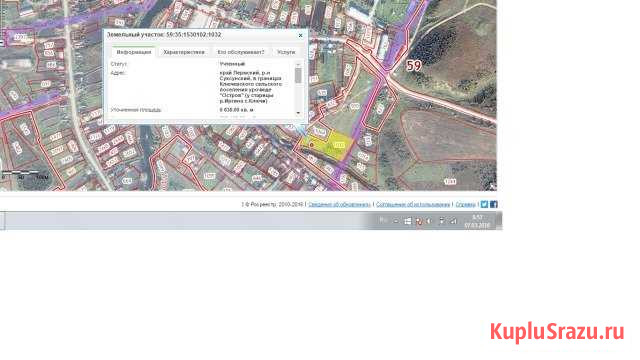Switch to the Информация tab
The width and height of the screenshot is (640, 360).
[134, 52]
